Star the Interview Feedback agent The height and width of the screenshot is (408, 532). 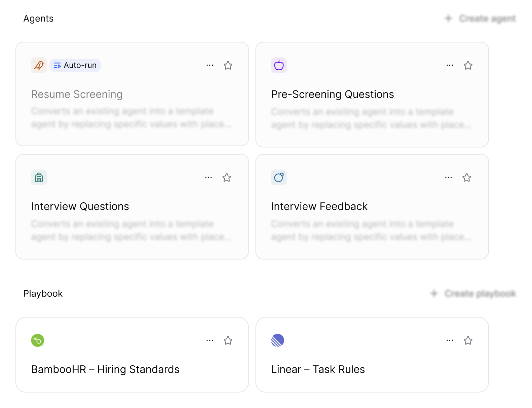[466, 177]
